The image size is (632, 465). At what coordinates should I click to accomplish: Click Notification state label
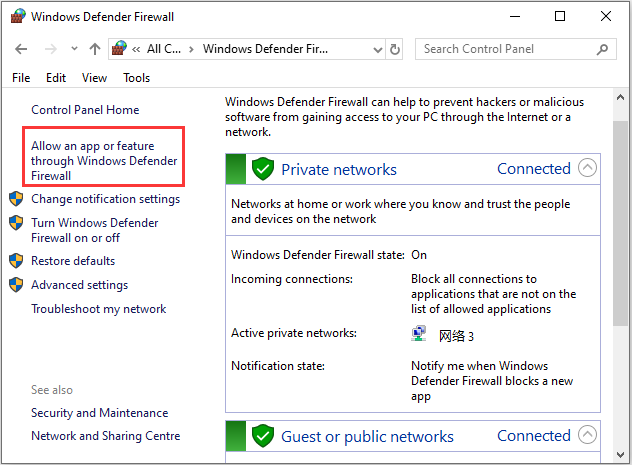click(x=278, y=366)
